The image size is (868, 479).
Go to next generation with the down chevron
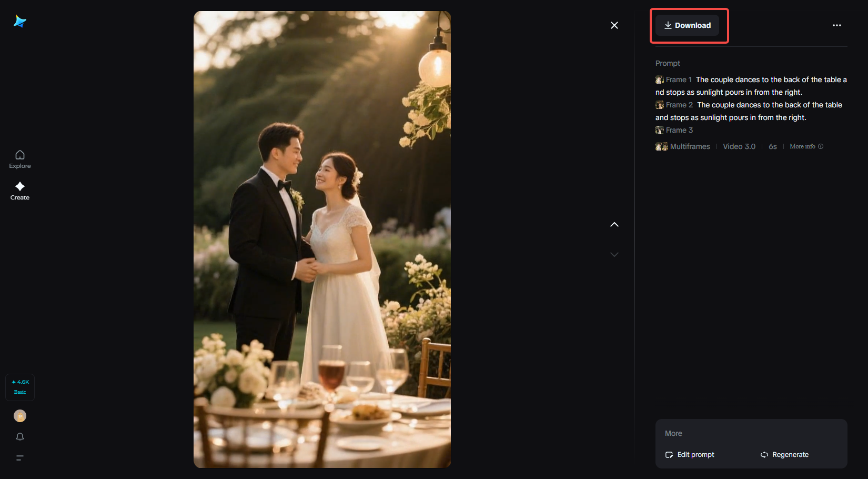coord(614,254)
